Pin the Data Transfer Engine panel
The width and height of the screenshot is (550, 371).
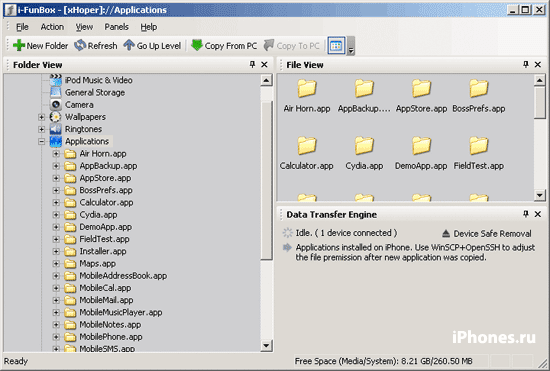point(525,214)
